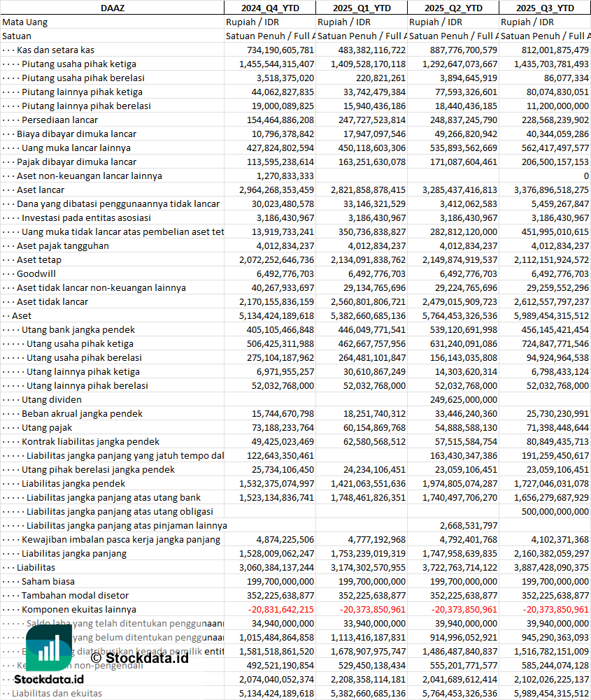Screen dimensions: 591x700
Task: Select the Aset lancar row label
Action: pos(41,190)
